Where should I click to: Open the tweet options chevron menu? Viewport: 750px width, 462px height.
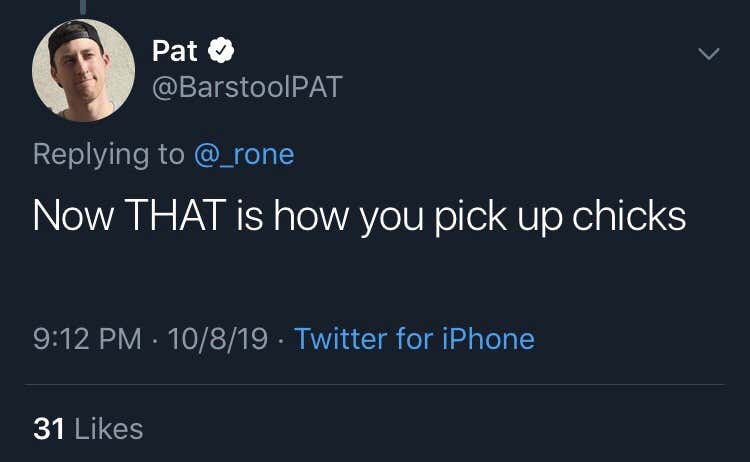709,54
